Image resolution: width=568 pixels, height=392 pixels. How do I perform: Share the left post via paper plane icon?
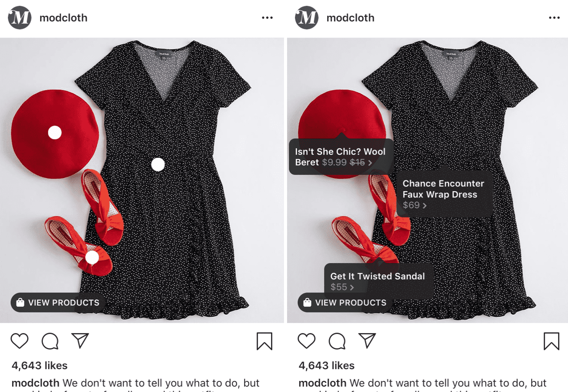[80, 340]
